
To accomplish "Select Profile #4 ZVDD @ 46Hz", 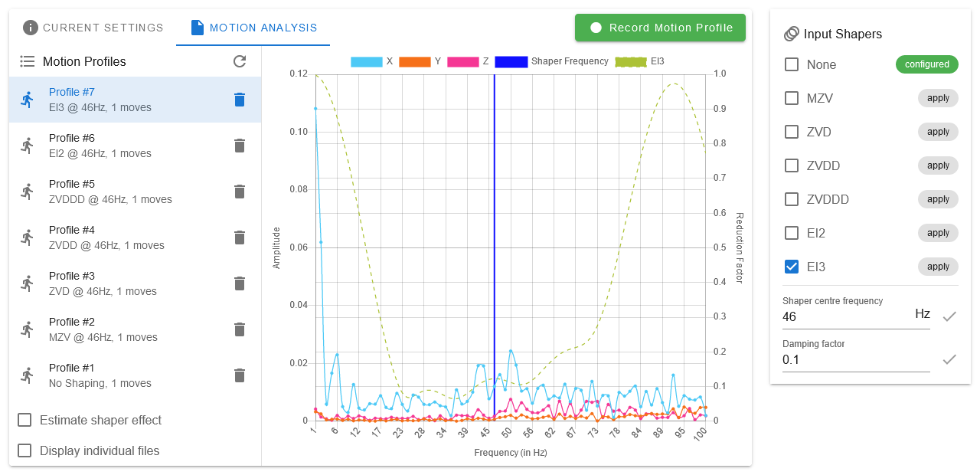I will tap(135, 237).
